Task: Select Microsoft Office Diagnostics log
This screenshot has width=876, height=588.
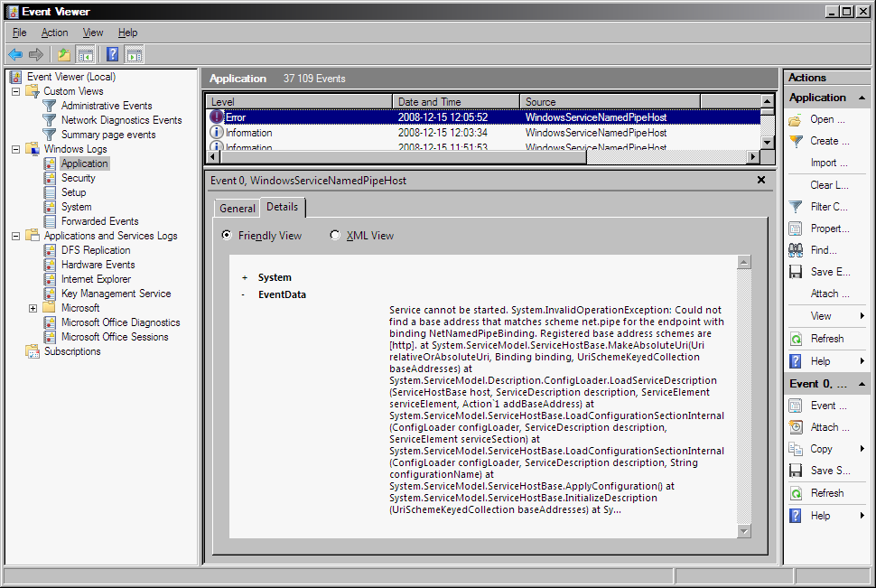Action: click(x=120, y=322)
